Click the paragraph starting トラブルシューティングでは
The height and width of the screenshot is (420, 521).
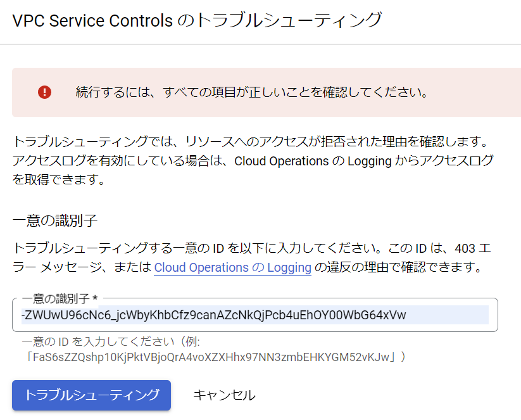[x=253, y=161]
